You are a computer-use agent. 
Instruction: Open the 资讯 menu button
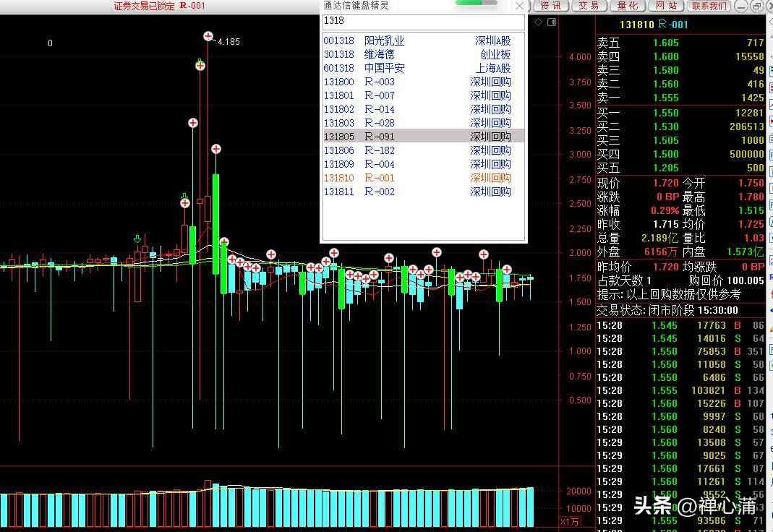550,6
